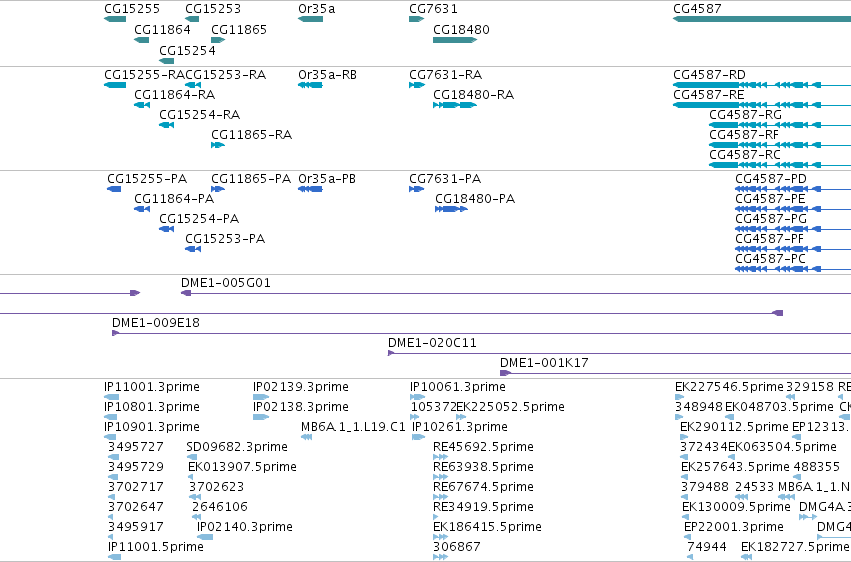The width and height of the screenshot is (851, 562).
Task: Select the CG18480-PA protein label
Action: (475, 199)
